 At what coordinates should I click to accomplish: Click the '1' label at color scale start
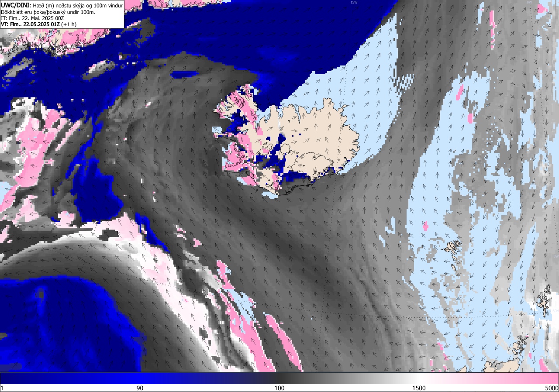click(2, 388)
